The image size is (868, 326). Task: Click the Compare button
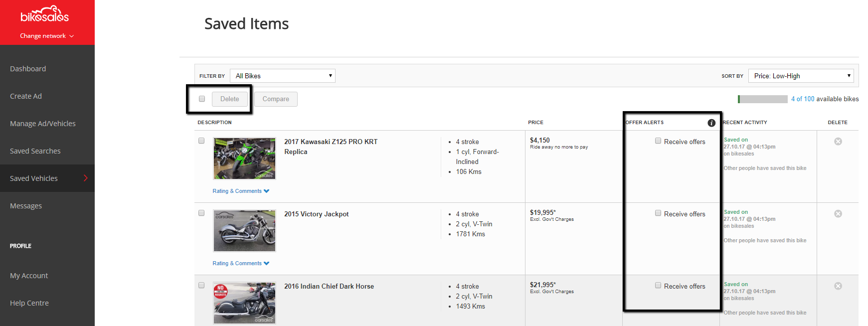point(276,99)
